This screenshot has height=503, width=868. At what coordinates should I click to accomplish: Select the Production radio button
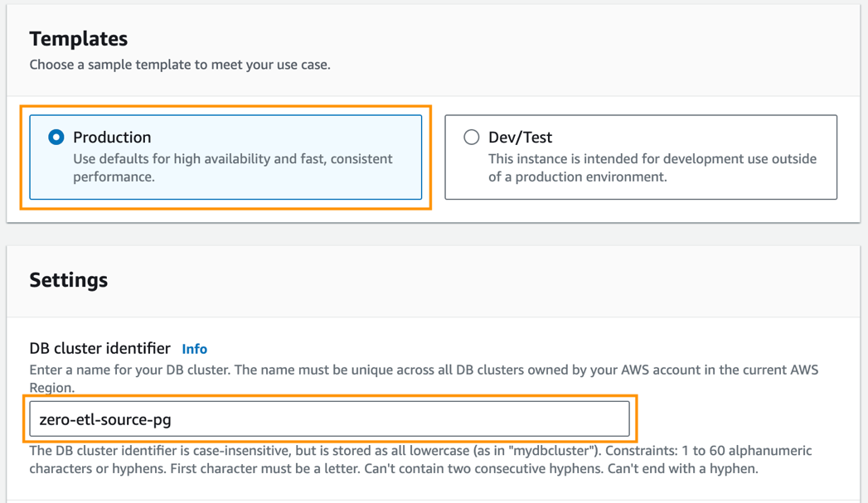[56, 138]
